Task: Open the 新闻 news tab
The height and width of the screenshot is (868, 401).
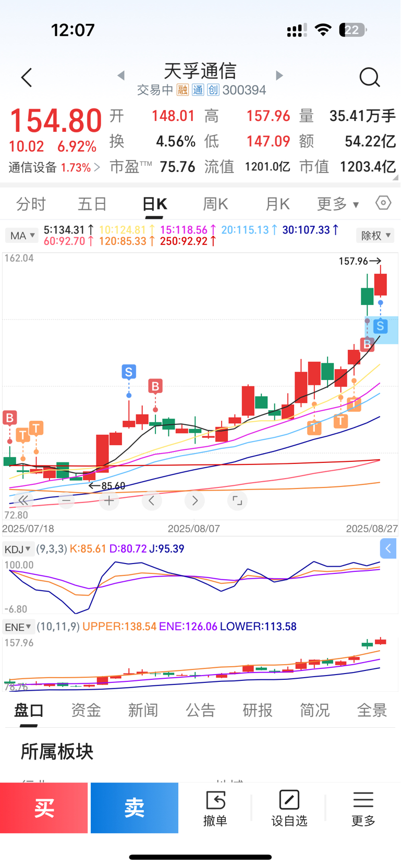Action: [143, 710]
